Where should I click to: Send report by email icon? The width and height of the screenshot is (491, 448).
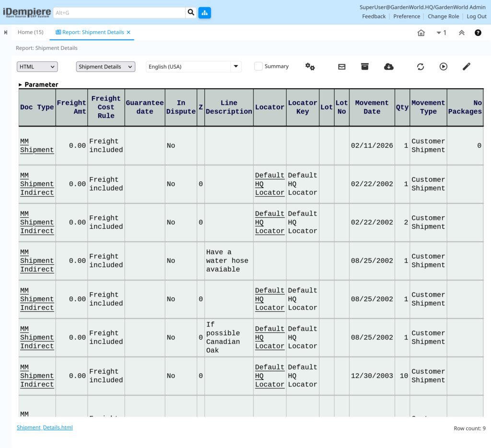coord(341,66)
